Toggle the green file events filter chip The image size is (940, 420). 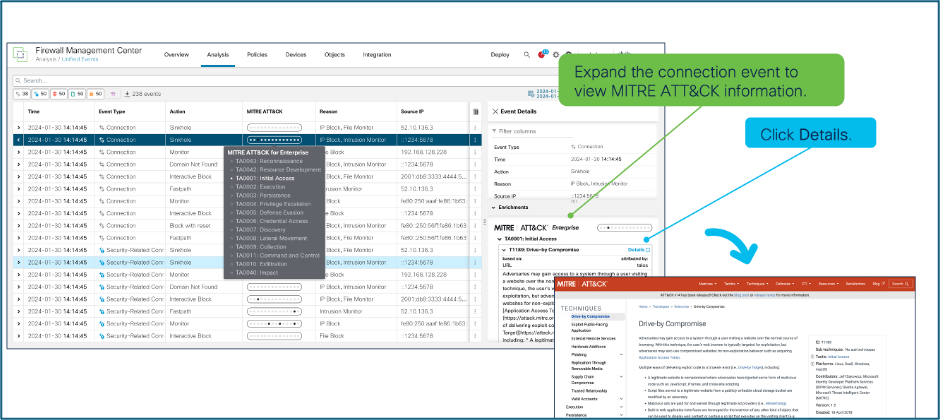pyautogui.click(x=77, y=94)
